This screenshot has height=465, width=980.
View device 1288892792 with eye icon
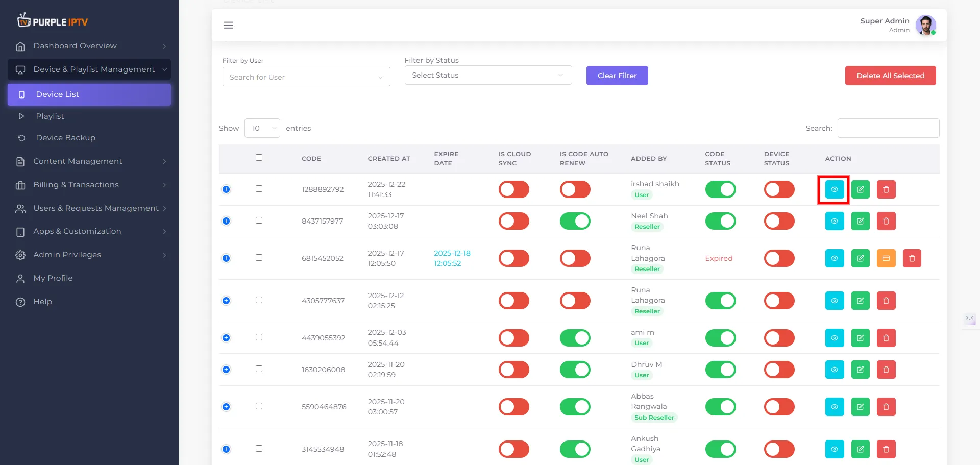835,189
